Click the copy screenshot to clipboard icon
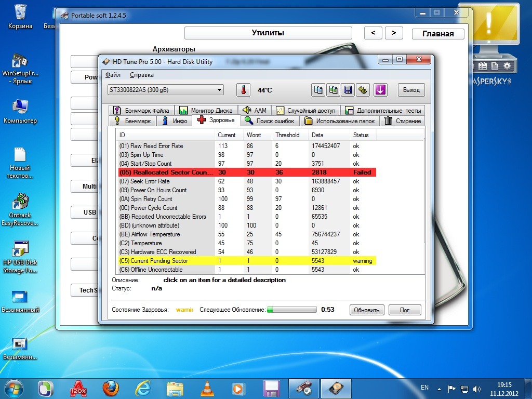Screen dimensions: 532x399 (333, 90)
